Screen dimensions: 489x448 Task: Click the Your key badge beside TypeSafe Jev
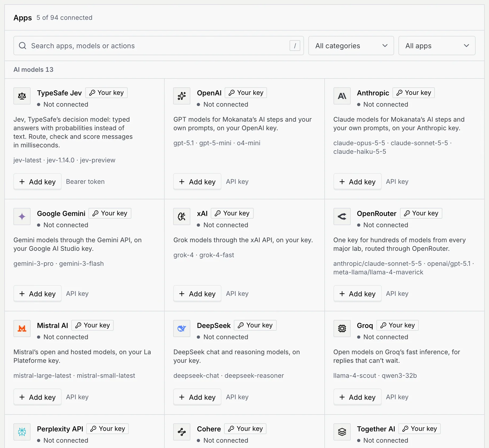[106, 93]
